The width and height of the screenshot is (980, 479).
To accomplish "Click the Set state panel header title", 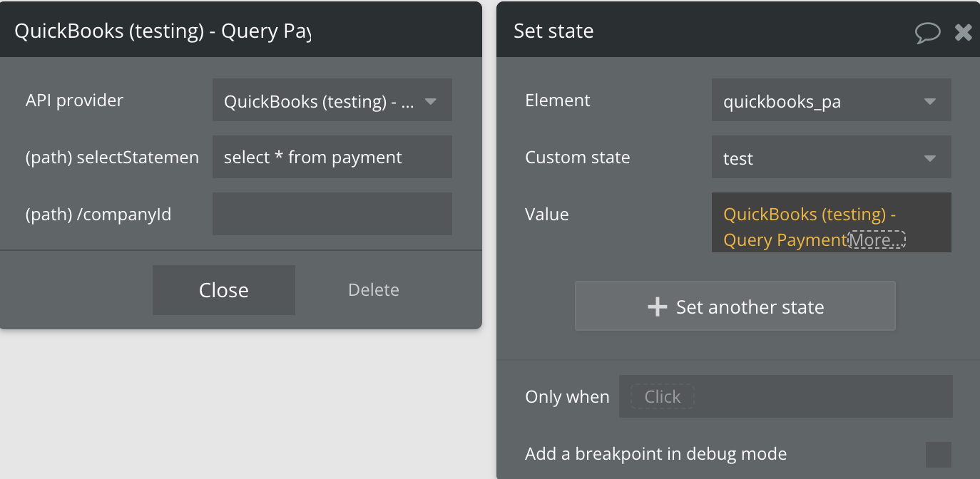I will point(553,31).
